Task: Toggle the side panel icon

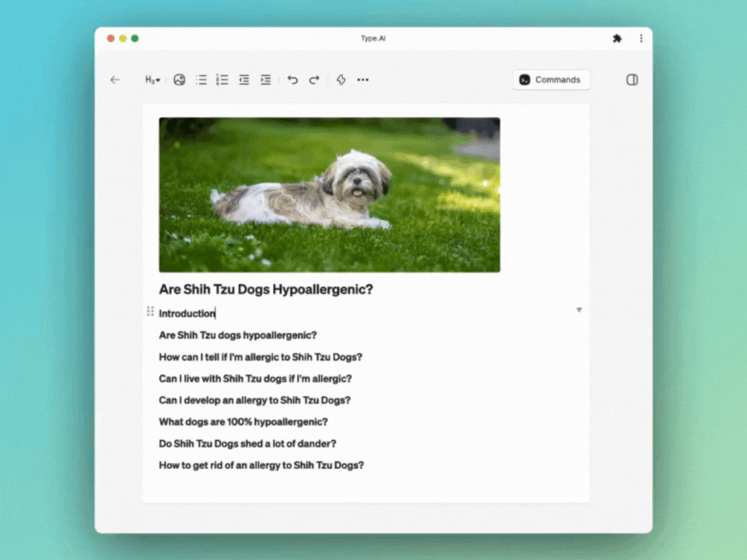Action: [x=632, y=80]
